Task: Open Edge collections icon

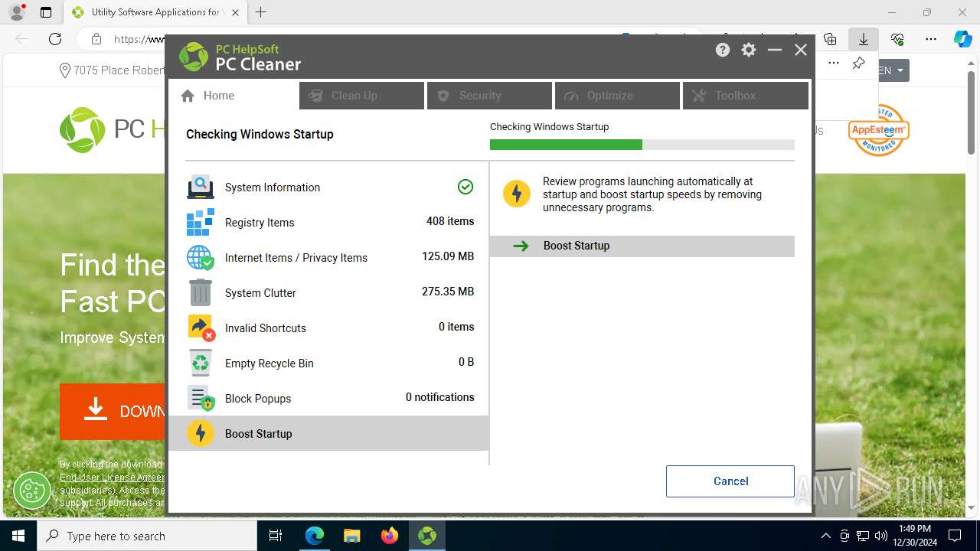Action: [830, 39]
